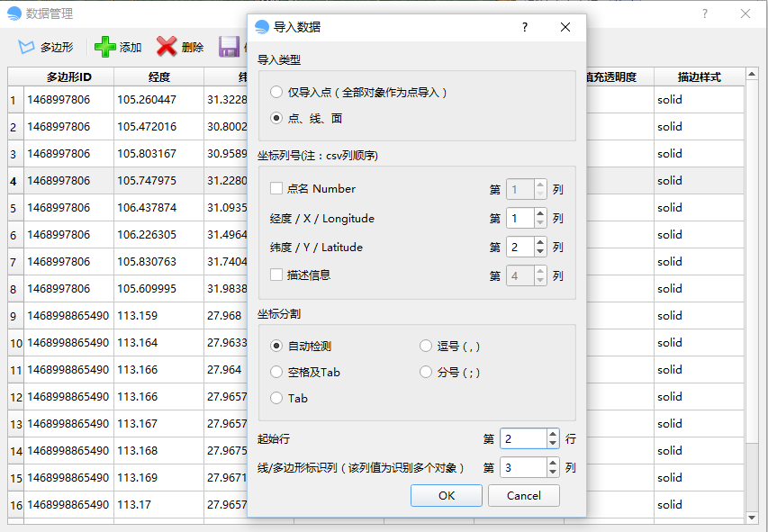Select the semicolon (分号) delimiter option

pyautogui.click(x=427, y=372)
